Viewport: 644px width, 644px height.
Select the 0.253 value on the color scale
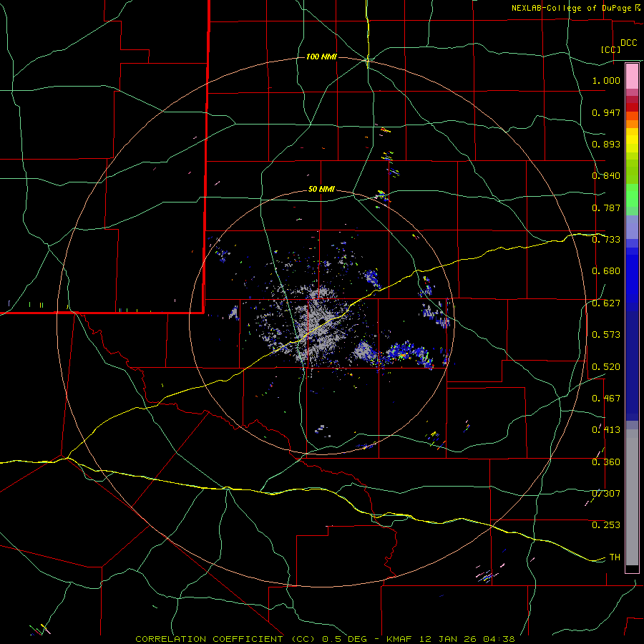coord(606,525)
